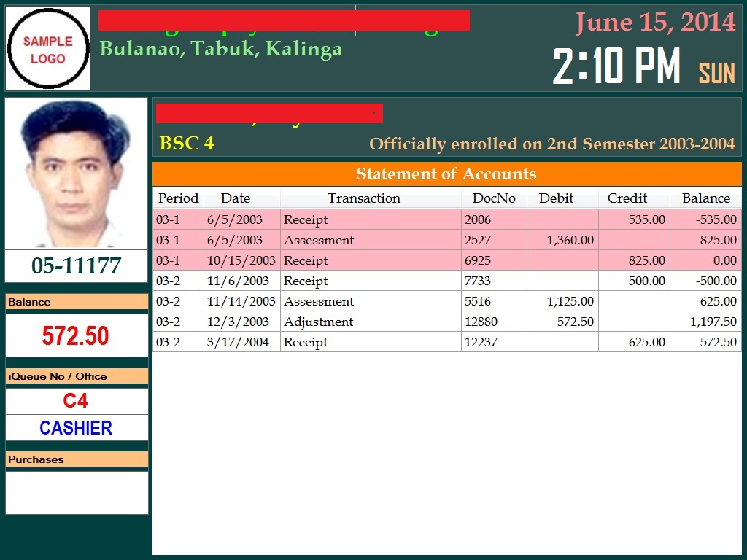
Task: Select the DocNo column header
Action: coord(494,198)
